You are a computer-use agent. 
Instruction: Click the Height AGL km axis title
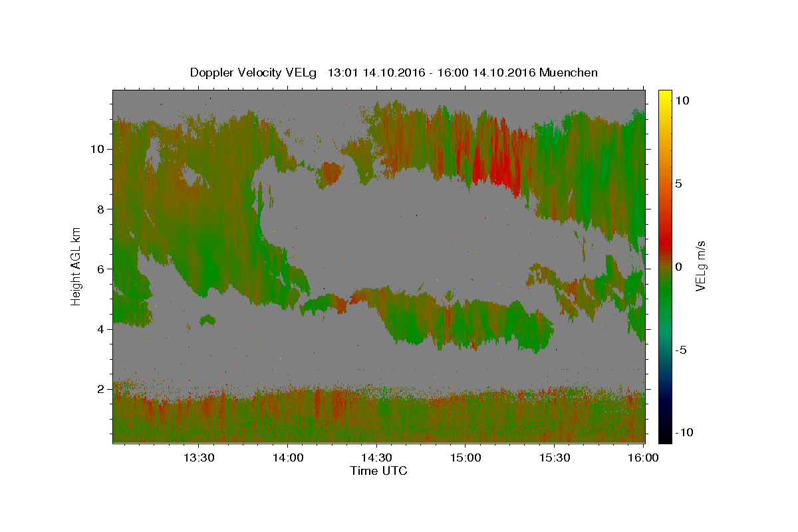(x=76, y=266)
